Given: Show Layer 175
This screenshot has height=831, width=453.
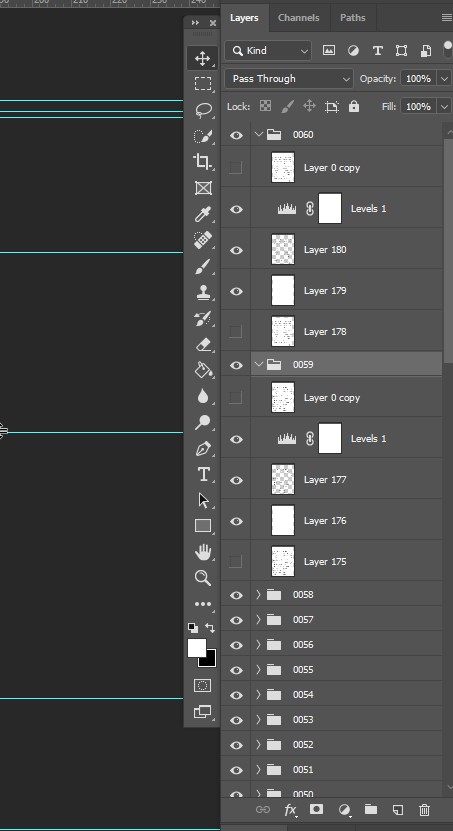Looking at the screenshot, I should (x=236, y=561).
